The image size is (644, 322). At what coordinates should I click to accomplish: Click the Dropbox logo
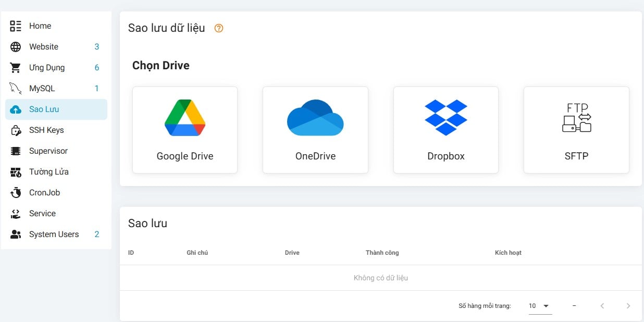point(446,118)
